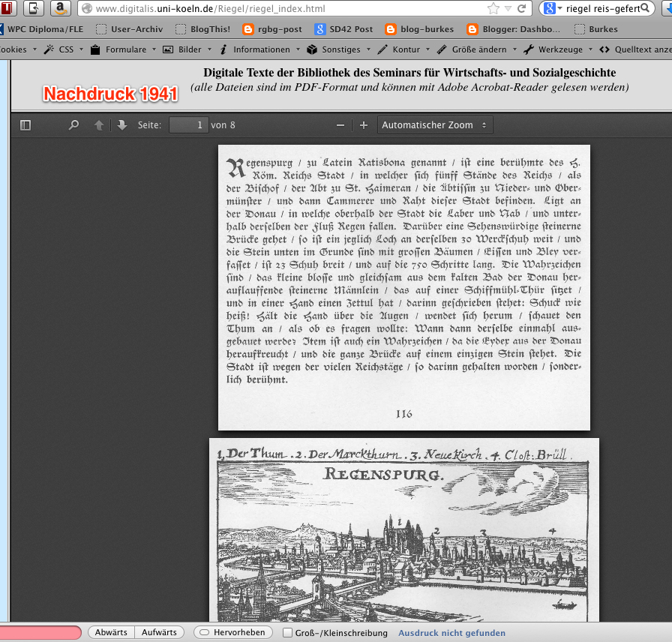The image size is (672, 642).
Task: Focus the page number field
Action: (x=189, y=125)
